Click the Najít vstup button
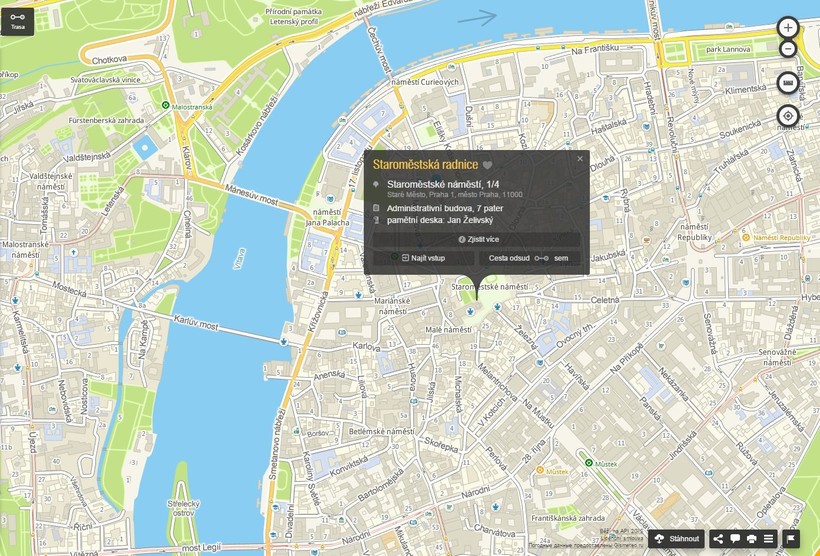Image resolution: width=820 pixels, height=556 pixels. point(424,258)
